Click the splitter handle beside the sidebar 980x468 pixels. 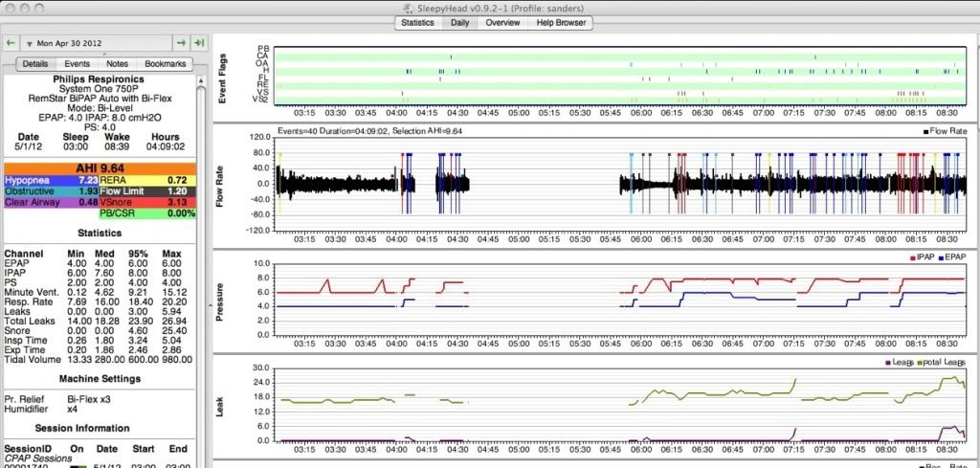(210, 303)
